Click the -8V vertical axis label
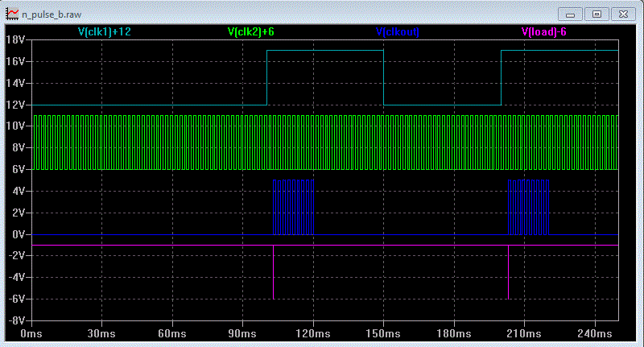The width and height of the screenshot is (644, 347). click(x=17, y=320)
